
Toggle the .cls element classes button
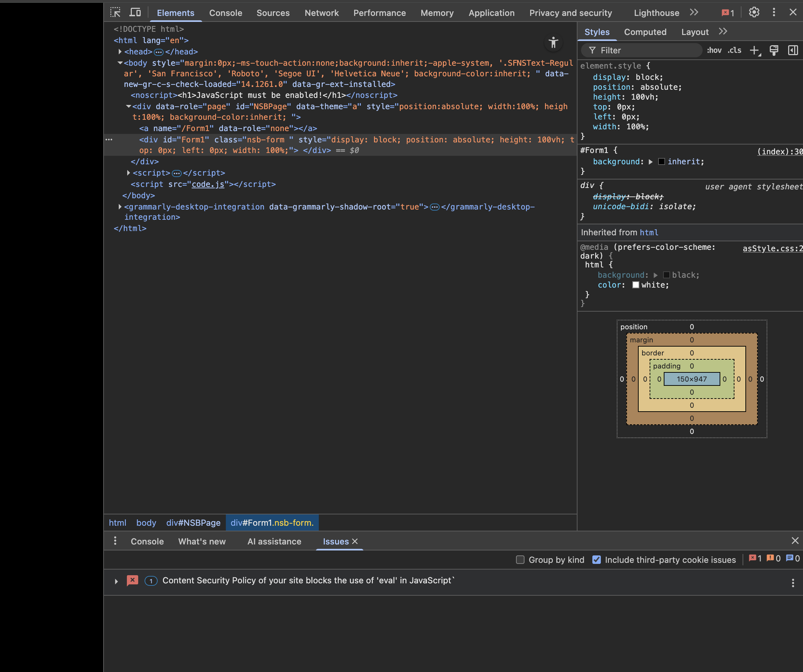(734, 51)
